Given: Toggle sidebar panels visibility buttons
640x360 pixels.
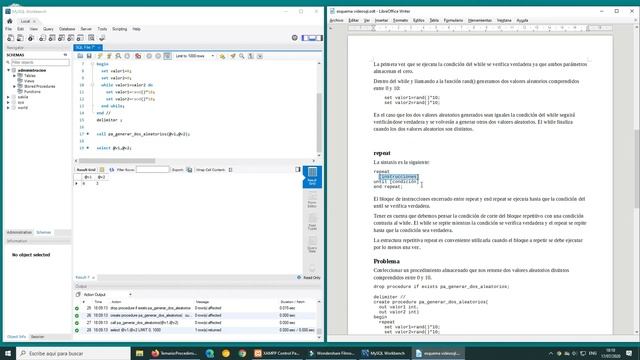Looking at the screenshot, I should [312, 38].
